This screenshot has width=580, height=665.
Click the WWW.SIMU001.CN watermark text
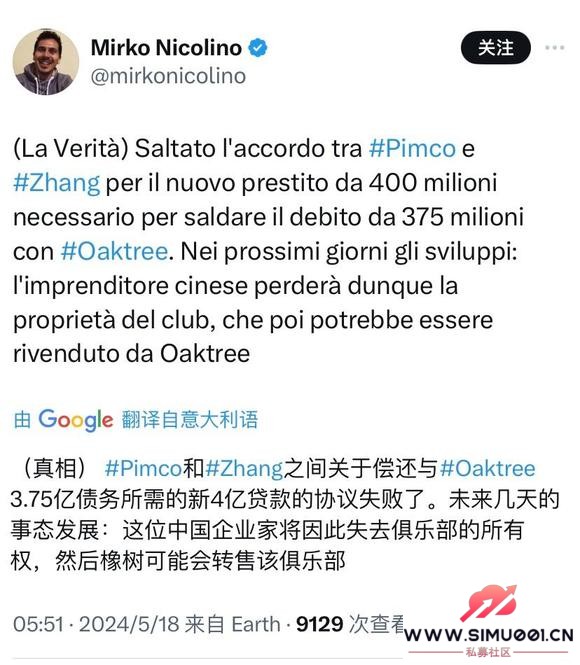coord(488,636)
